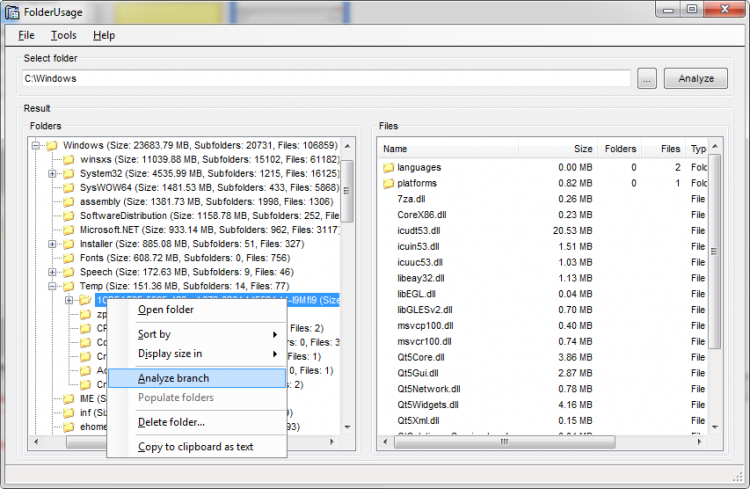The width and height of the screenshot is (750, 489).
Task: Select the libGLESv2.dll file row
Action: pyautogui.click(x=544, y=310)
